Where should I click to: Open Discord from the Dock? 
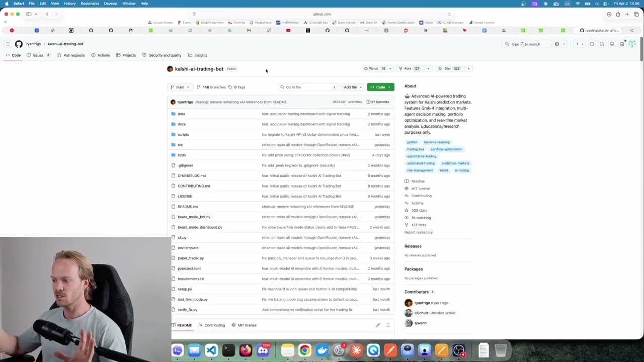coord(263,350)
